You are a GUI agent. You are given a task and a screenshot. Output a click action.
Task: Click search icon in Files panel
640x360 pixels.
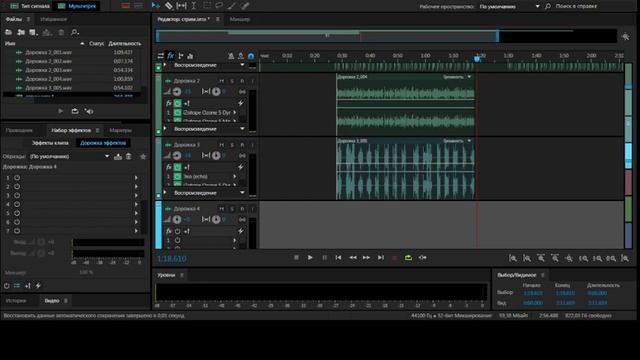[x=75, y=32]
